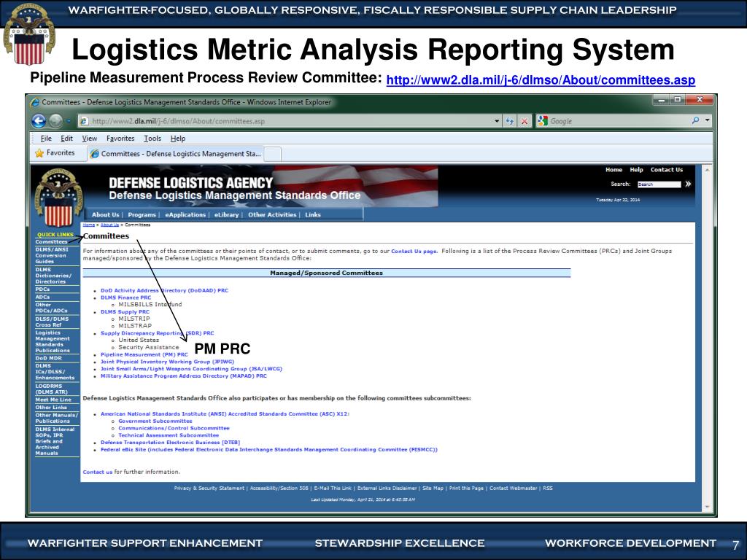Click the search magnifier icon in Google box

(x=695, y=120)
